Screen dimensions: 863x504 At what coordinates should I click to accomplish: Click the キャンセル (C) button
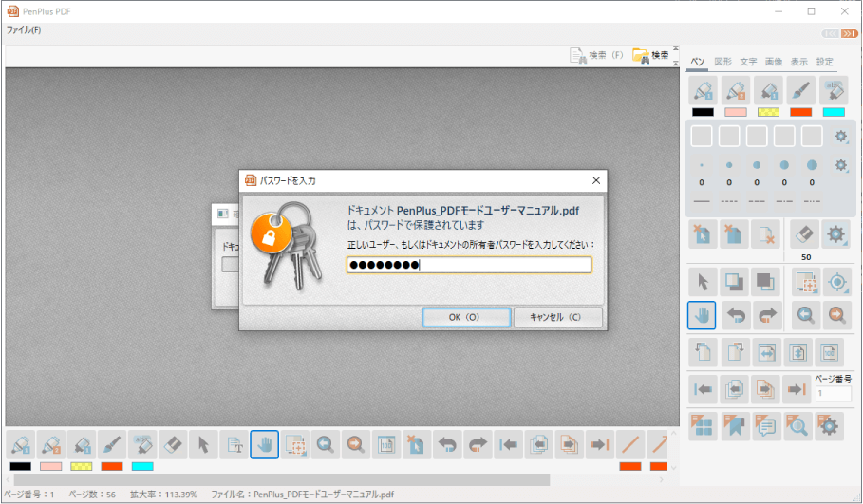557,317
